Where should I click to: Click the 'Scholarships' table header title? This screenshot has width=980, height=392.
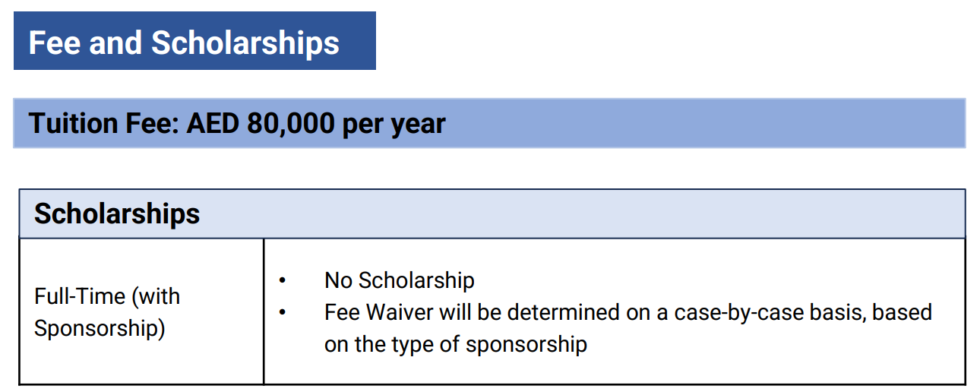(x=117, y=214)
